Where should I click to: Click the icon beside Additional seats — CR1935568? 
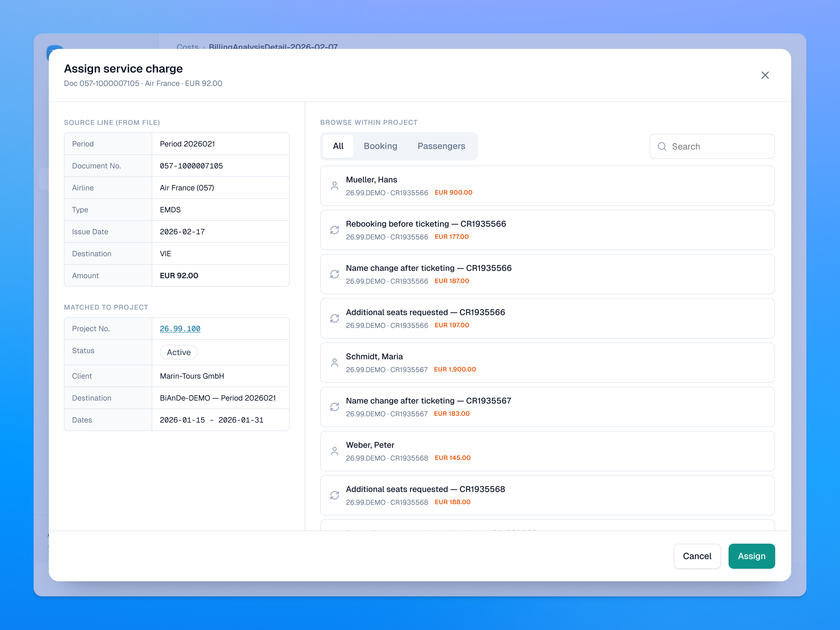tap(335, 496)
